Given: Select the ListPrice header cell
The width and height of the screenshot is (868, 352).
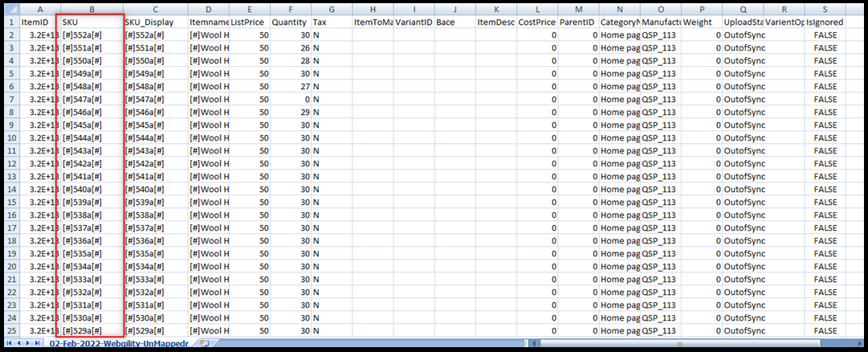Looking at the screenshot, I should pyautogui.click(x=250, y=22).
